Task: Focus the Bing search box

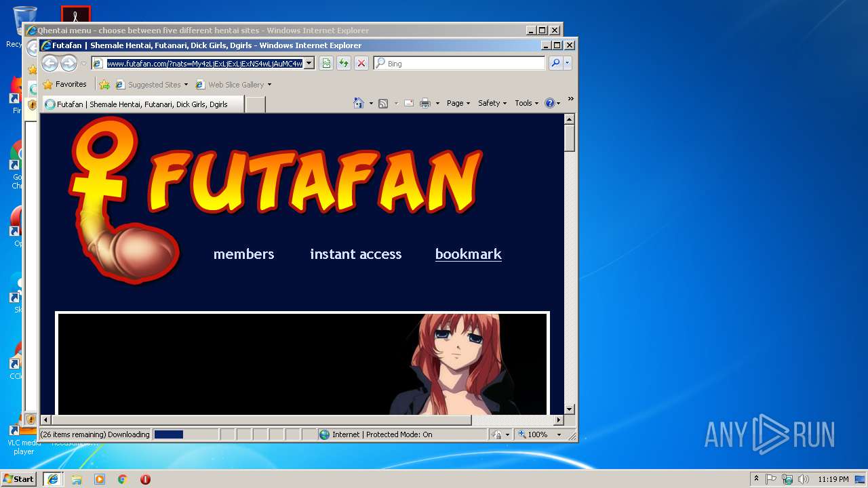Action: click(x=460, y=64)
